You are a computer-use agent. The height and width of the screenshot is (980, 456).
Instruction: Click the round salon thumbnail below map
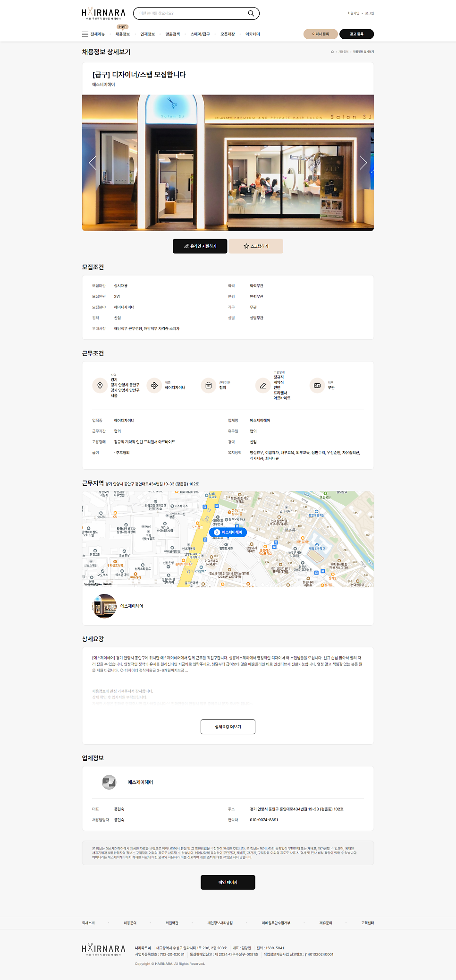coord(104,606)
